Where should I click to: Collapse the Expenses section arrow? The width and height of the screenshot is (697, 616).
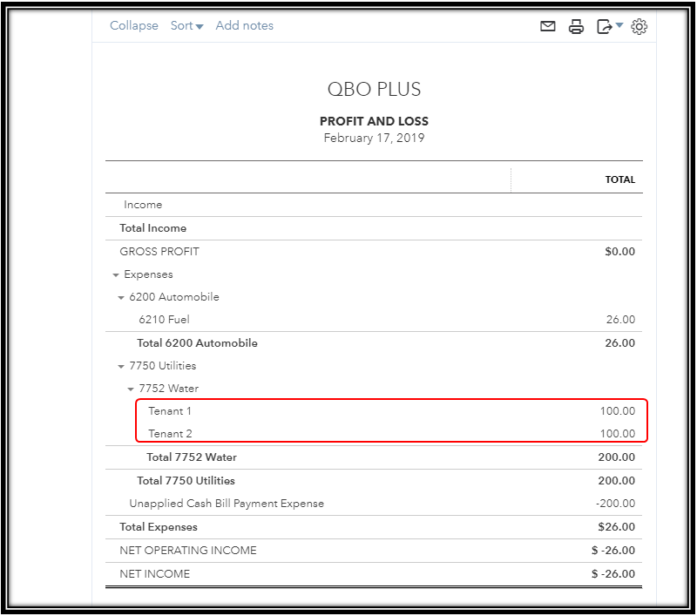pos(116,275)
